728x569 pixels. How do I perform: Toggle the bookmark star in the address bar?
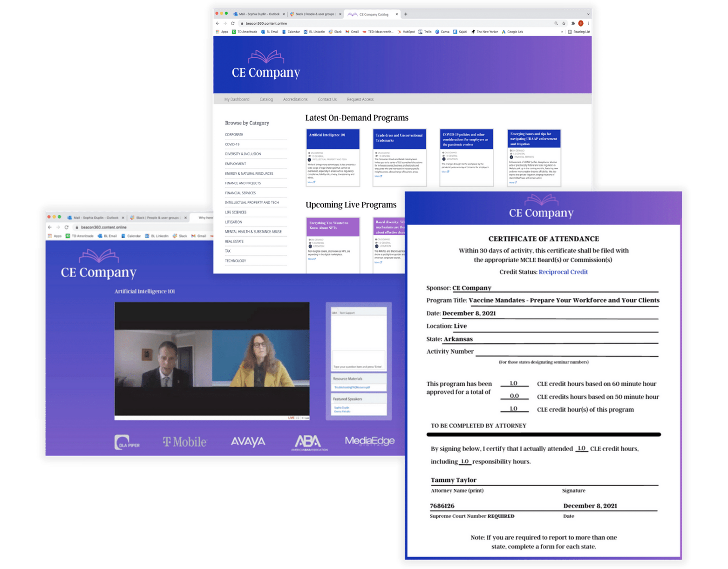[x=564, y=23]
